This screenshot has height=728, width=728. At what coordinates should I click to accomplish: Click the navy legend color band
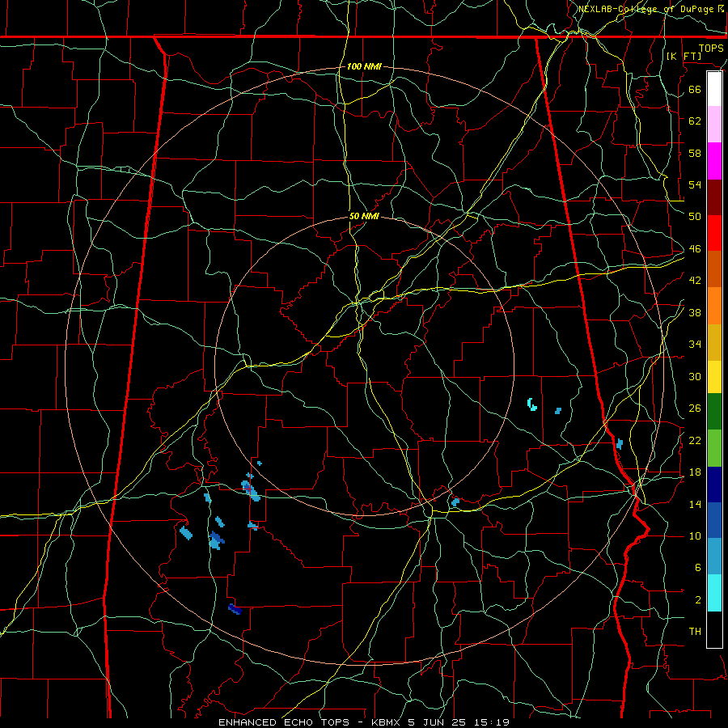tap(714, 485)
